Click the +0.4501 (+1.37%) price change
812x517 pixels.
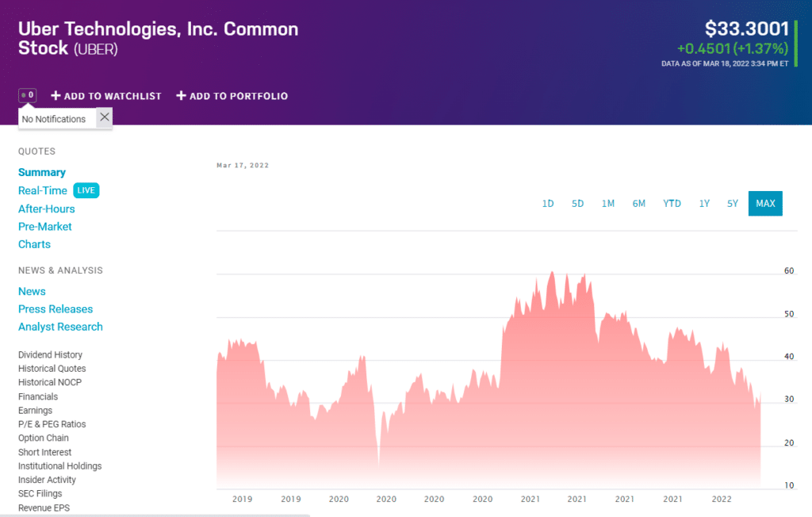click(x=733, y=48)
